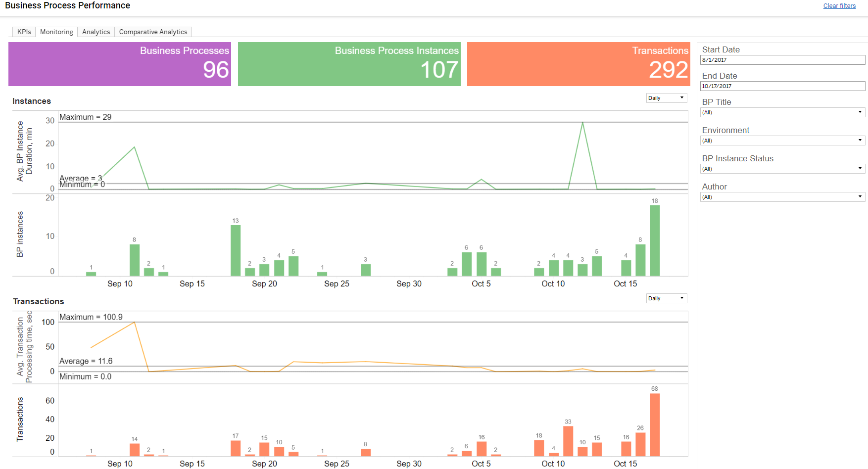
Task: Open the Instances Daily granularity dropdown
Action: click(x=666, y=98)
